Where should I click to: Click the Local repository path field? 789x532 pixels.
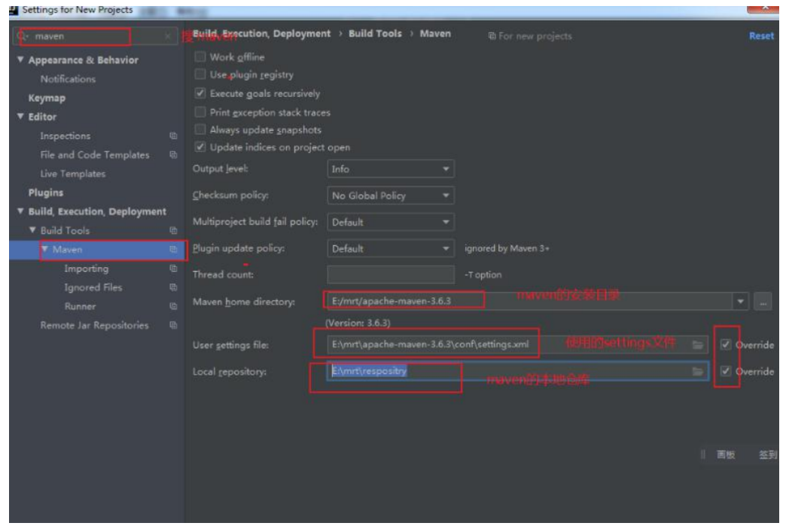(x=517, y=371)
